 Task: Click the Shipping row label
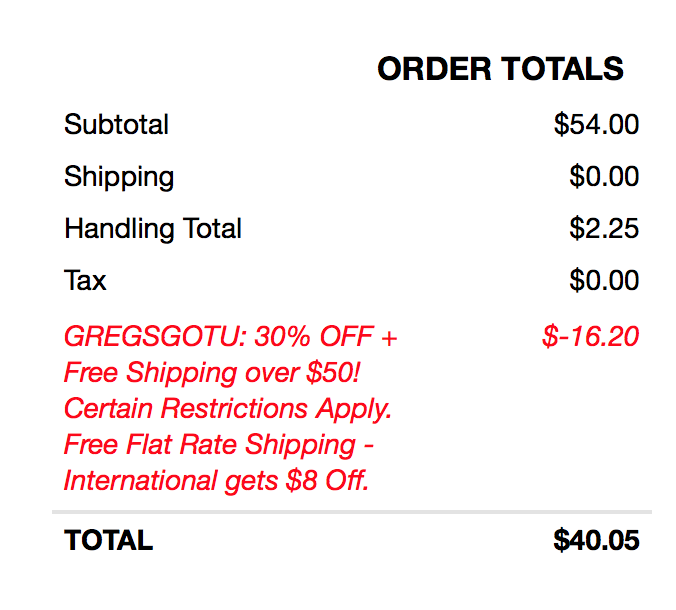pyautogui.click(x=119, y=177)
